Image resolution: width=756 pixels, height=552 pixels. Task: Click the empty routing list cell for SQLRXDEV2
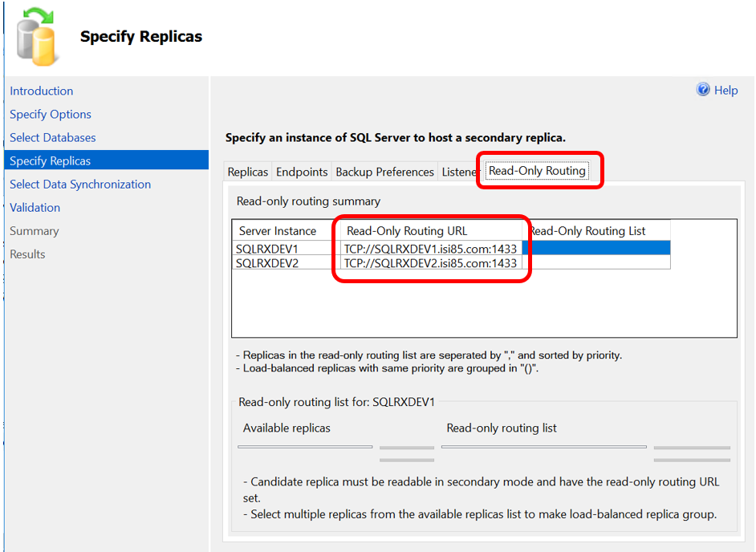point(596,262)
